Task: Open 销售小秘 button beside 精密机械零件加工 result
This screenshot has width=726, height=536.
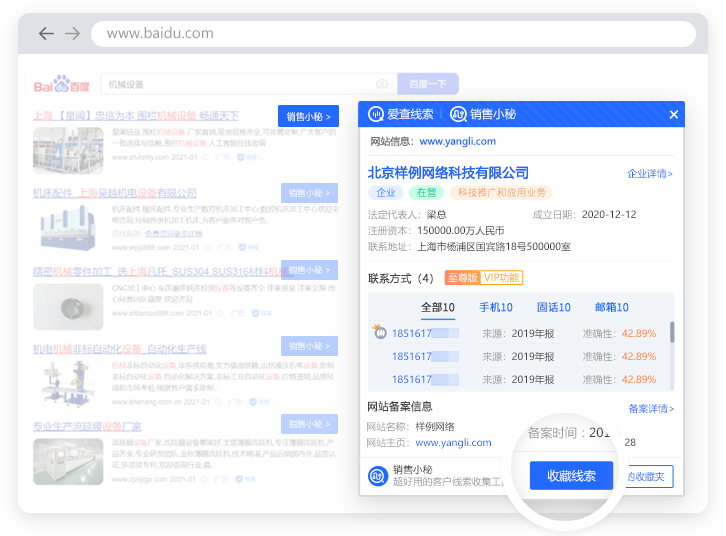Action: click(309, 270)
